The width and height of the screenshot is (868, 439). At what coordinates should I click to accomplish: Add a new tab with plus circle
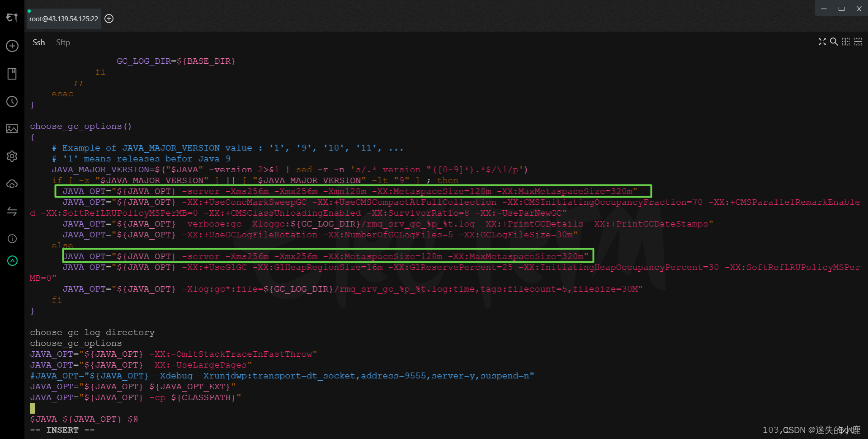point(109,19)
